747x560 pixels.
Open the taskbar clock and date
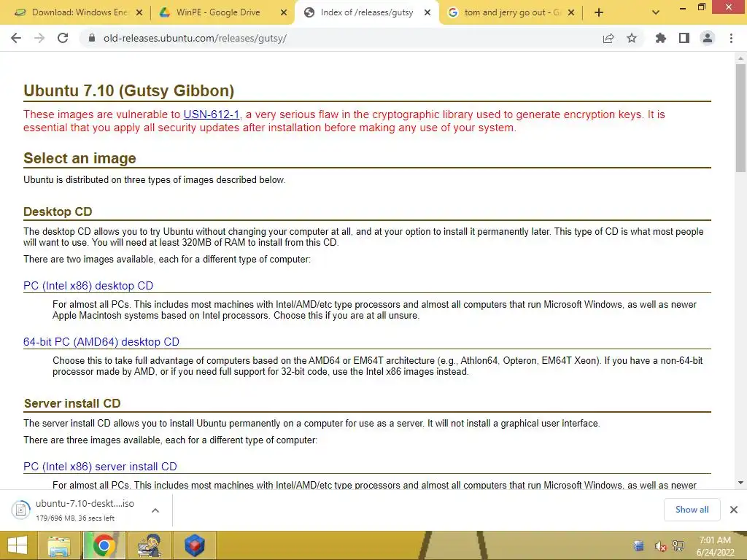(x=716, y=546)
